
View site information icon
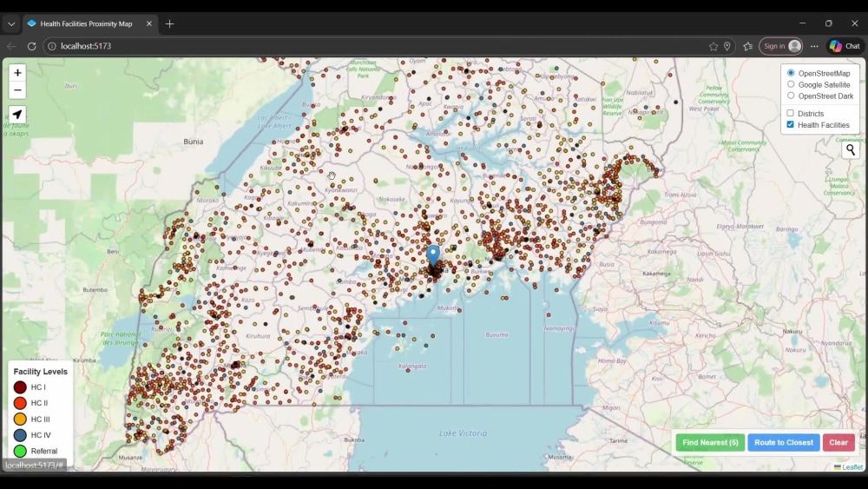point(51,46)
